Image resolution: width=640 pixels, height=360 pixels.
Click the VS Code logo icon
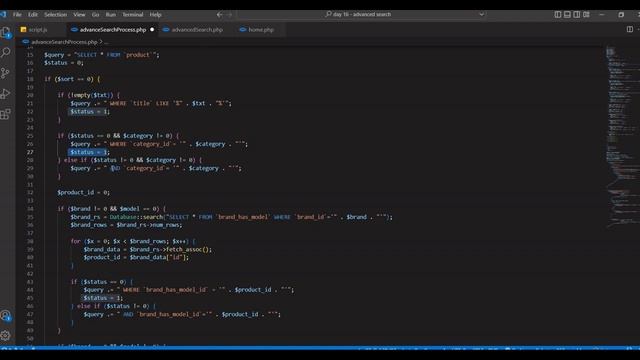click(3, 14)
